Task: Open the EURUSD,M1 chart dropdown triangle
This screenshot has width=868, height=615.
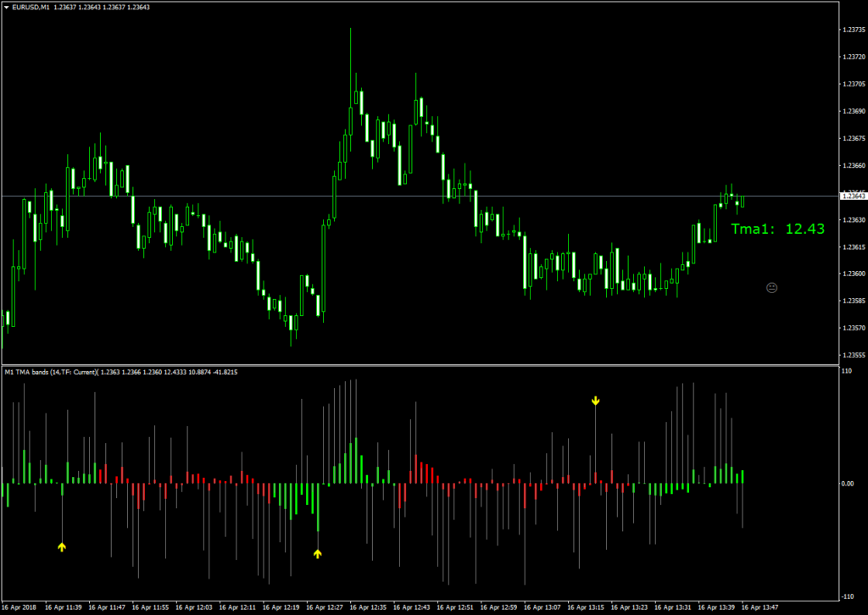Action: [x=5, y=7]
